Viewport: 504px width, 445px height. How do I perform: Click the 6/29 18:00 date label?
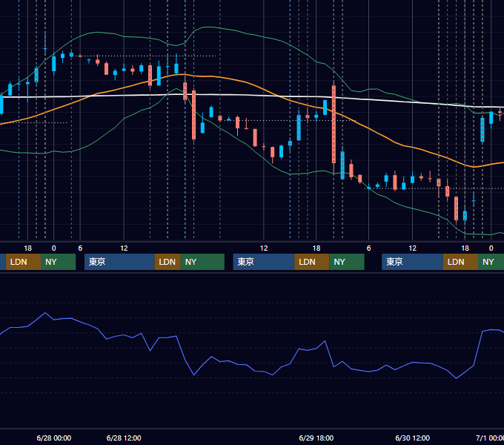click(x=316, y=438)
